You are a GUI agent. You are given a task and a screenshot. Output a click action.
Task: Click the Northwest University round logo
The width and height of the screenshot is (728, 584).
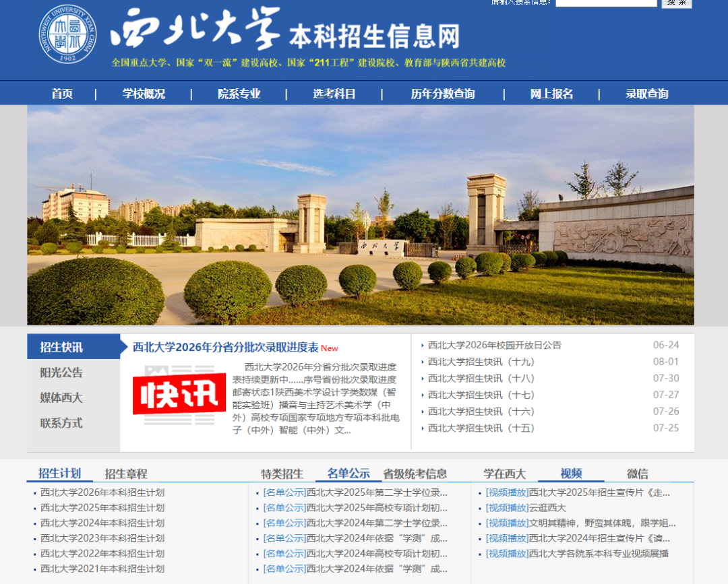coord(68,35)
